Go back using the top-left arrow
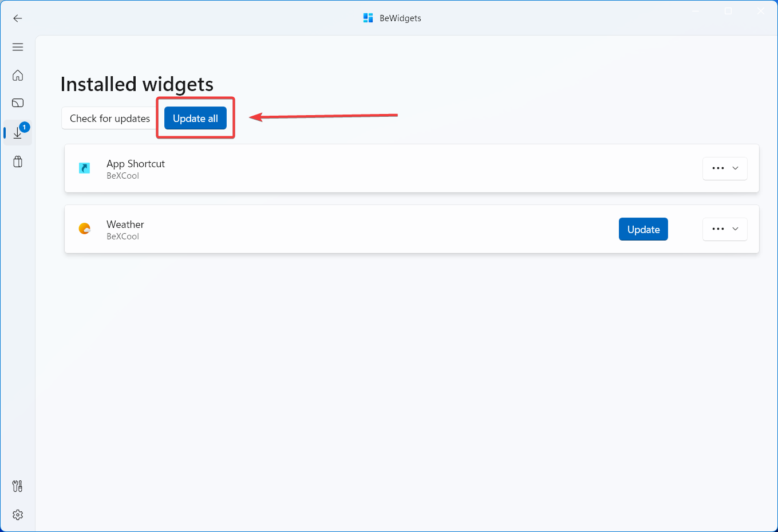This screenshot has height=532, width=778. point(18,18)
